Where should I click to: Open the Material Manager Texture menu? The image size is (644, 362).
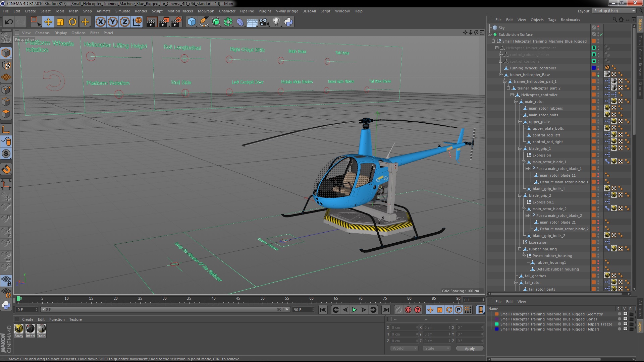pyautogui.click(x=75, y=319)
